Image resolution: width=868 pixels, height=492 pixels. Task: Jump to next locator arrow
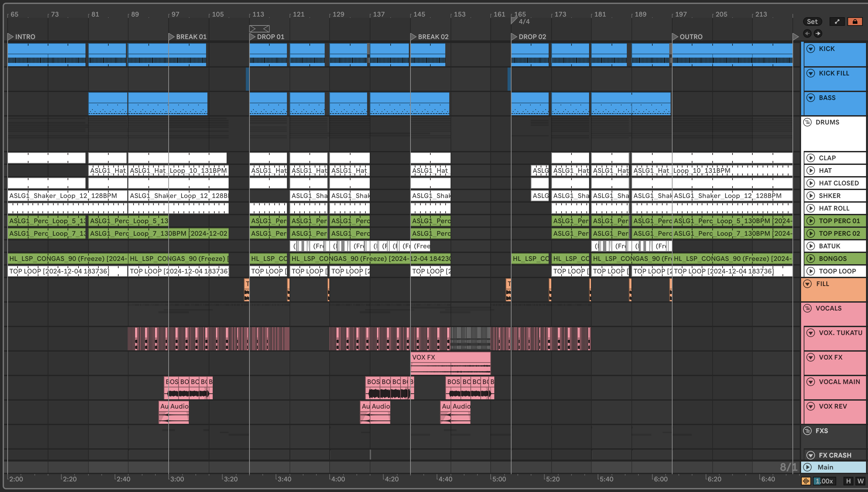pos(818,33)
